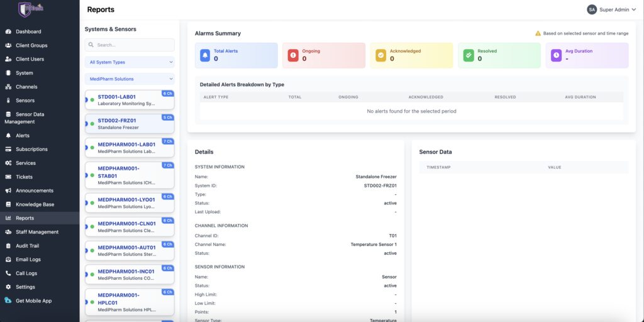Click the bell icon beside Alerts
This screenshot has width=644, height=322.
pyautogui.click(x=8, y=135)
